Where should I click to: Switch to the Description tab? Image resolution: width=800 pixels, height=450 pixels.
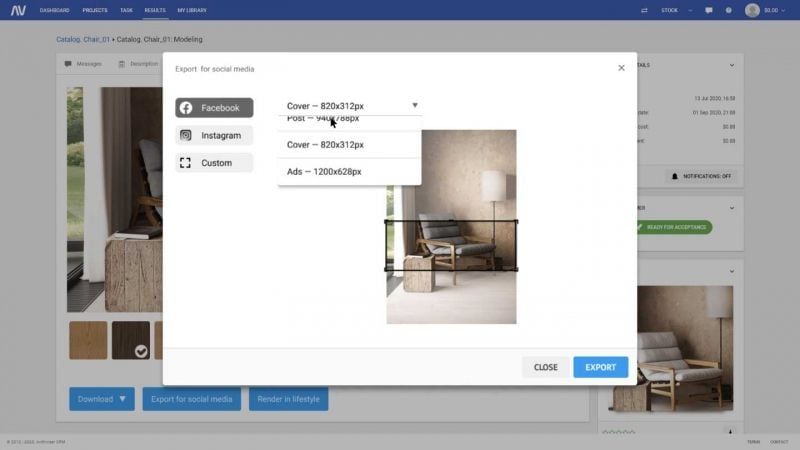click(x=138, y=64)
